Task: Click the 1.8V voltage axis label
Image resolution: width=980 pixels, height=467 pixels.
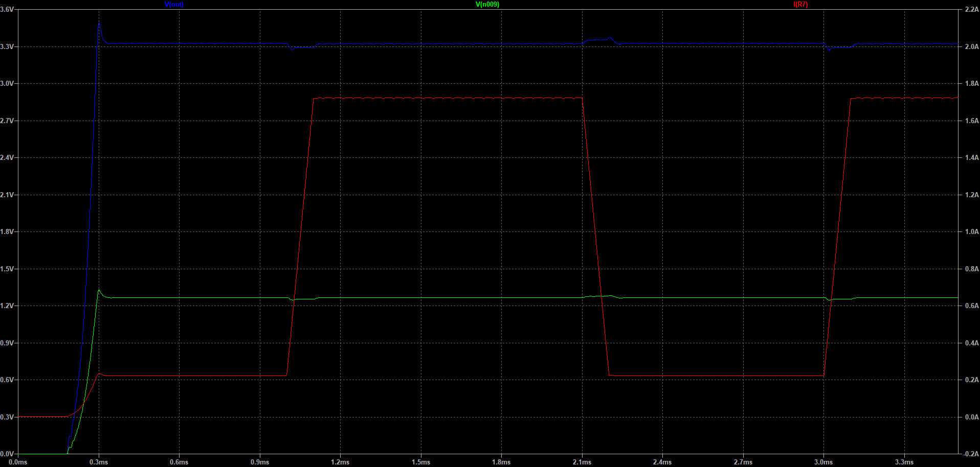Action: click(x=7, y=231)
